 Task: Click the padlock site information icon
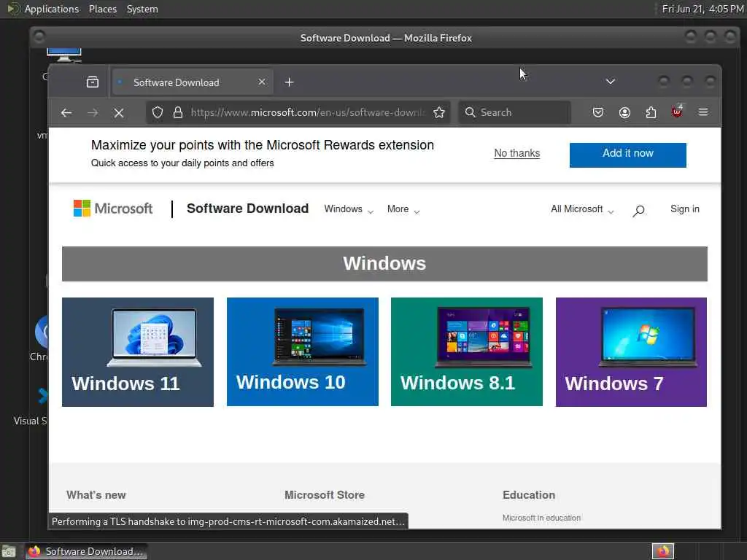[178, 112]
